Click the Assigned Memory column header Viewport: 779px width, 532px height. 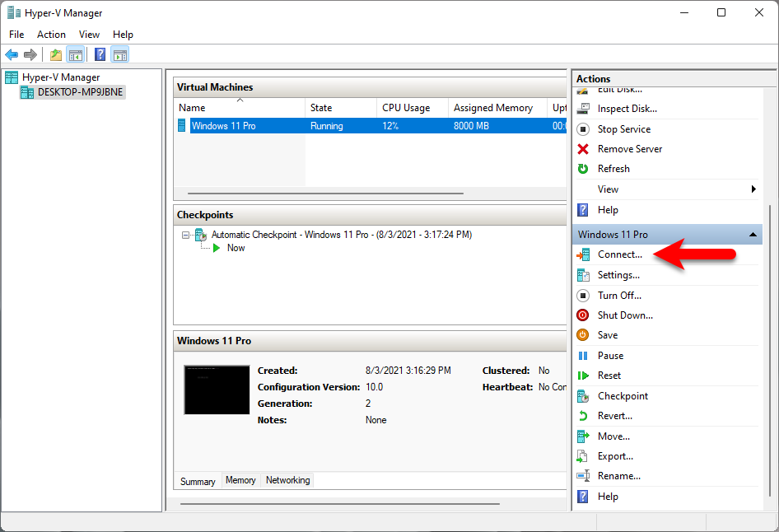[498, 108]
